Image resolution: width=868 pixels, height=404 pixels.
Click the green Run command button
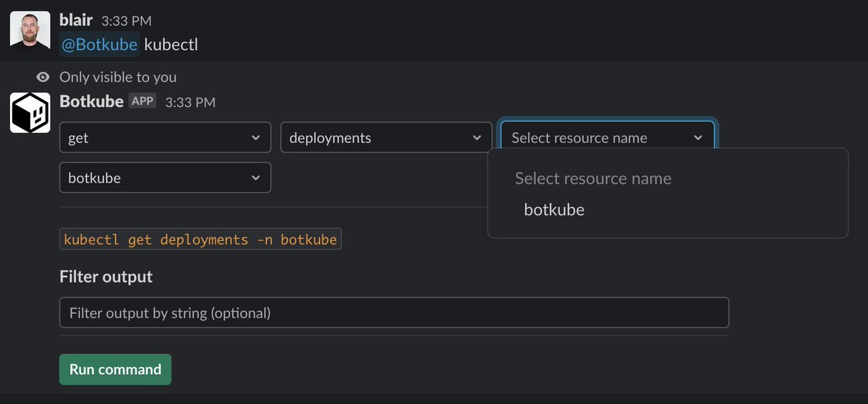115,369
